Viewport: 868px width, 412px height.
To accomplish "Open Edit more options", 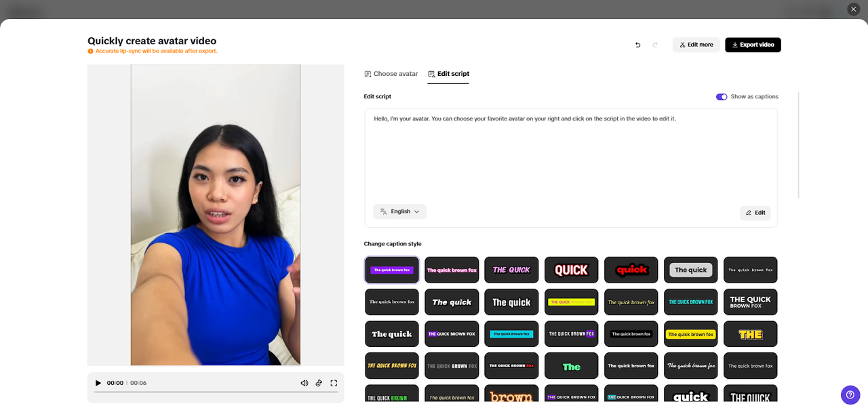I will (x=696, y=44).
